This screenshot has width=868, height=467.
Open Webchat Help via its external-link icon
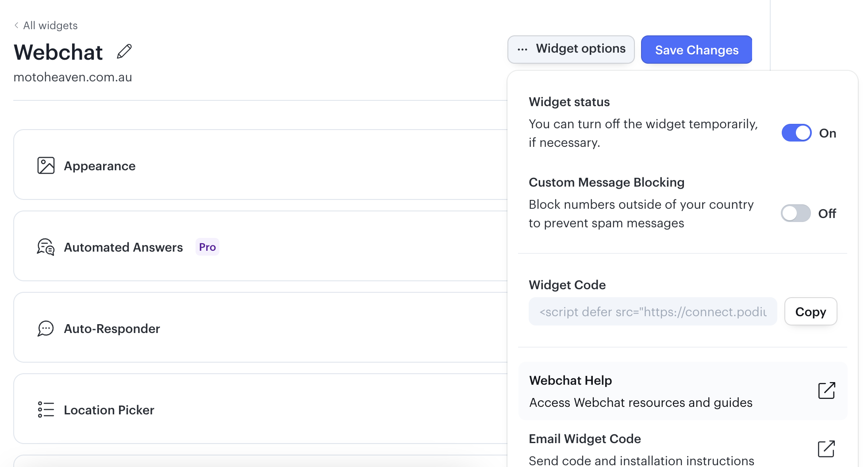(x=827, y=390)
